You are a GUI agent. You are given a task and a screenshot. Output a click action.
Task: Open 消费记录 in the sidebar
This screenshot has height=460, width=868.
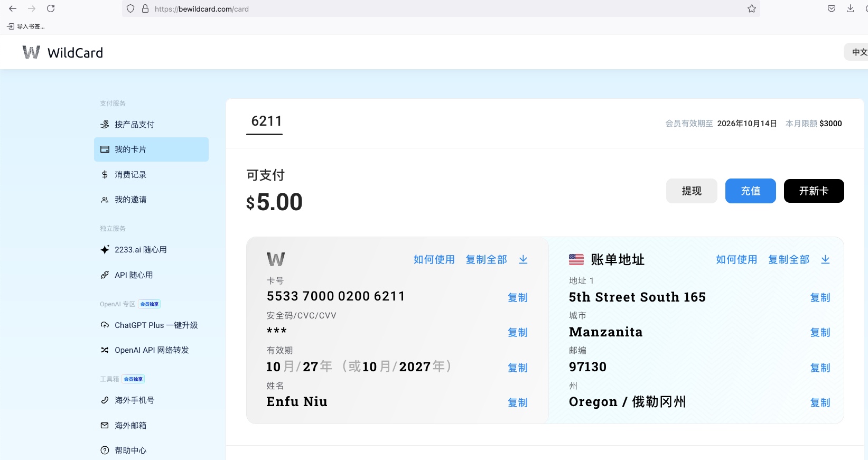coord(130,175)
